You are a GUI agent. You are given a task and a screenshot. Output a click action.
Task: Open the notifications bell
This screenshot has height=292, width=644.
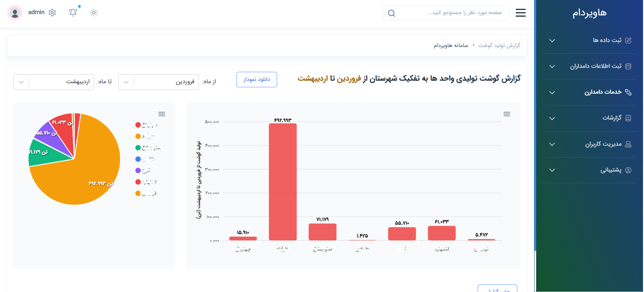(x=73, y=12)
